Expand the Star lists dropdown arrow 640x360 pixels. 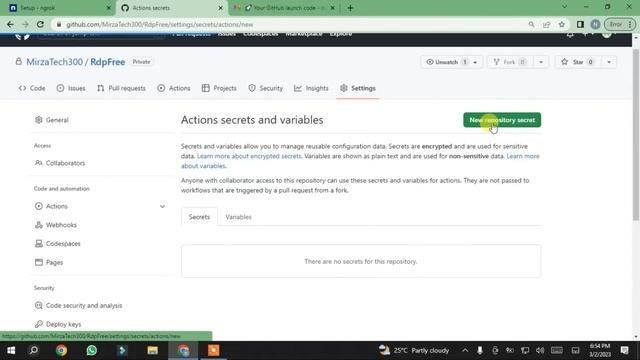coord(609,62)
